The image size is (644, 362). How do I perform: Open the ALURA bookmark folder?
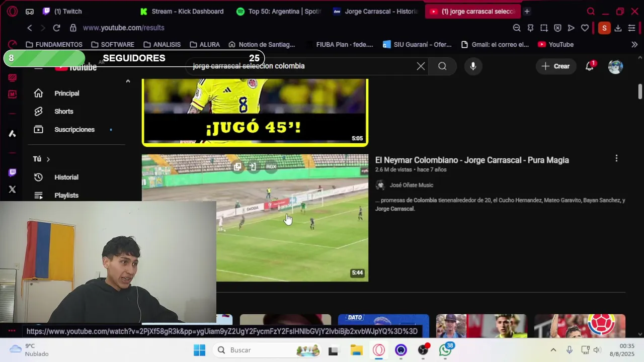coord(205,44)
